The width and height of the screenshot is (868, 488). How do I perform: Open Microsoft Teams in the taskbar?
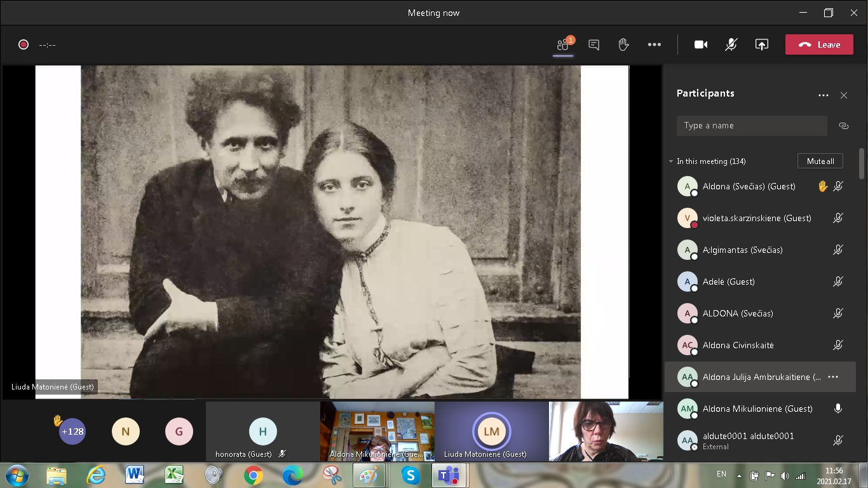pyautogui.click(x=450, y=475)
